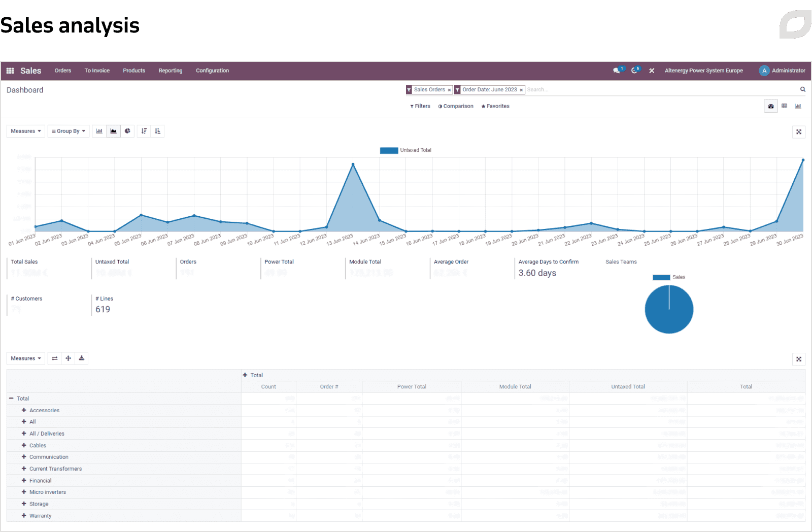Click the # Lines tile showing 619
The image size is (812, 532).
click(x=133, y=305)
